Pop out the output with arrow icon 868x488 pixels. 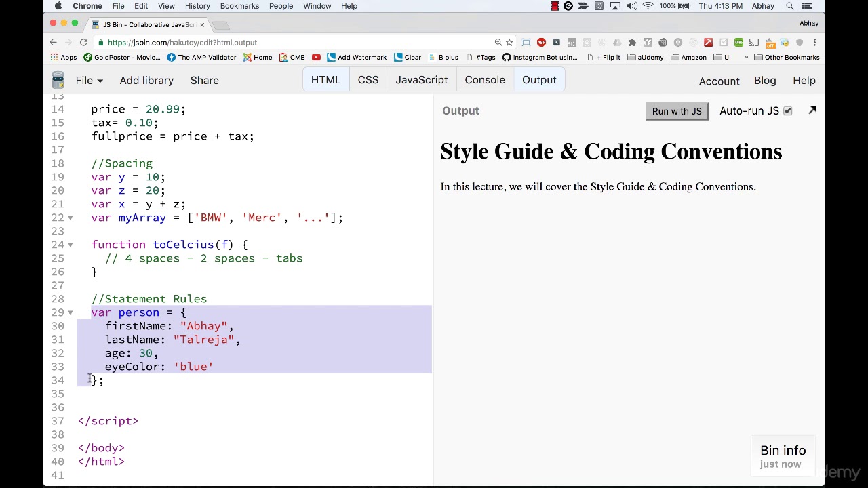[812, 110]
